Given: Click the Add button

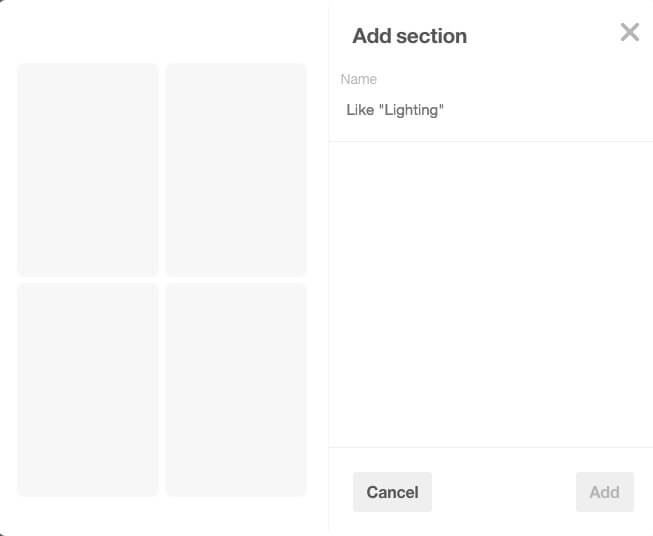Looking at the screenshot, I should (x=604, y=492).
